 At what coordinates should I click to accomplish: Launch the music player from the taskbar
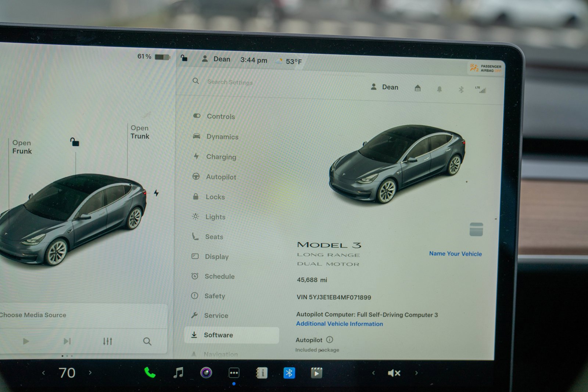[x=179, y=373]
